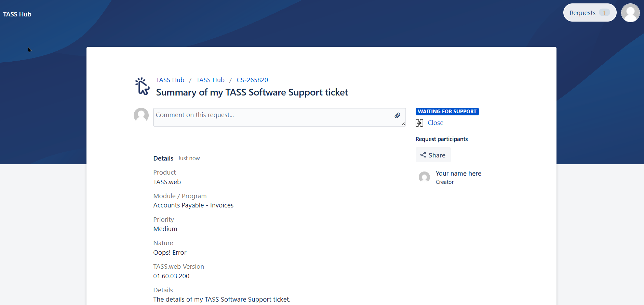Click the paperclip attachment icon
This screenshot has height=305, width=644.
[x=397, y=115]
